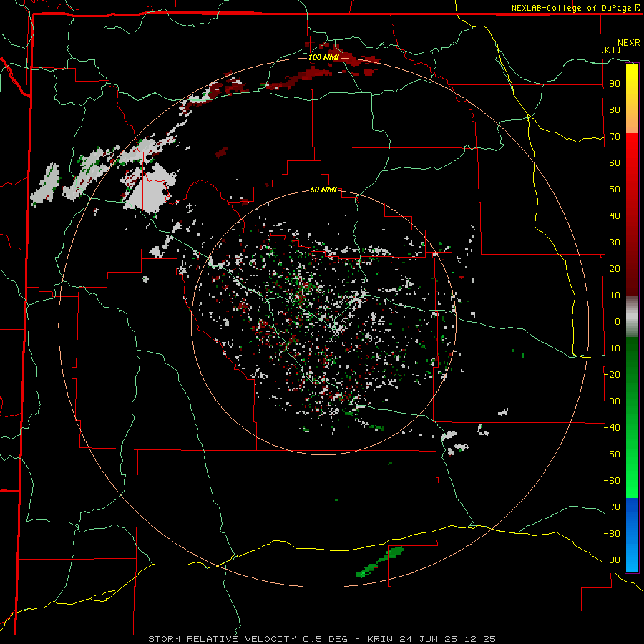This screenshot has height=644, width=644.
Task: Click the positive 80 value on velocity scale
Action: pos(615,109)
